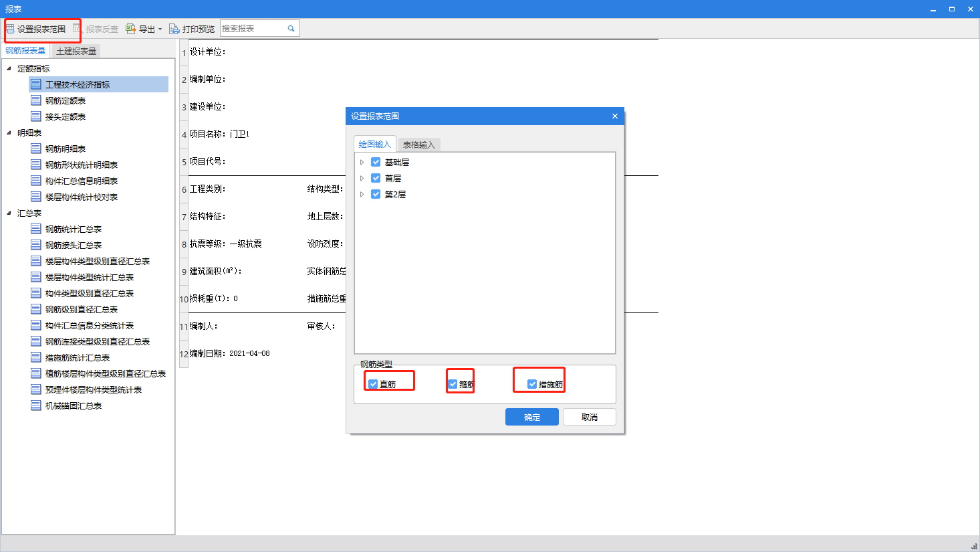Click the 项目名称: 门卫1 row
980x552 pixels.
[x=219, y=134]
